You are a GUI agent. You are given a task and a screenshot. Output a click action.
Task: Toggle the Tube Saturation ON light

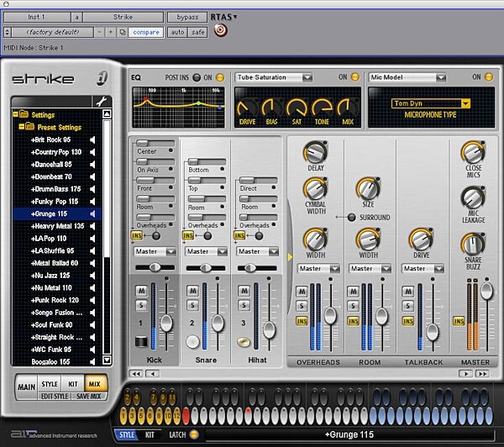point(354,76)
